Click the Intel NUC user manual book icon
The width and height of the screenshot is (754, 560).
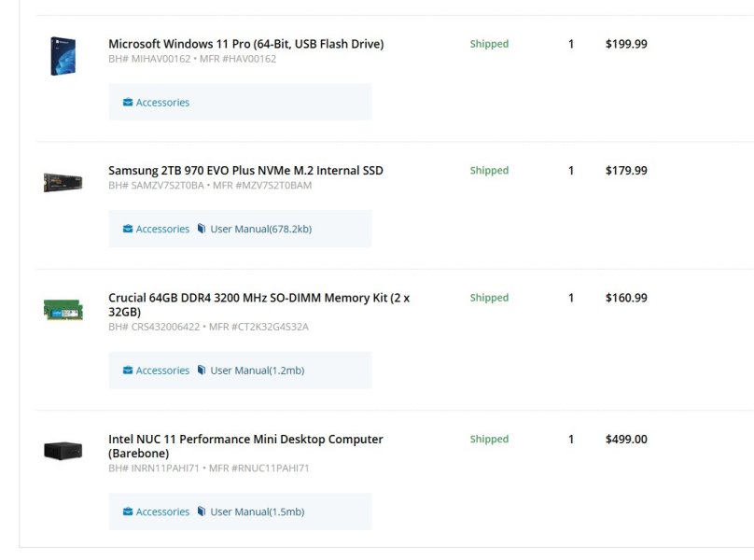click(202, 511)
